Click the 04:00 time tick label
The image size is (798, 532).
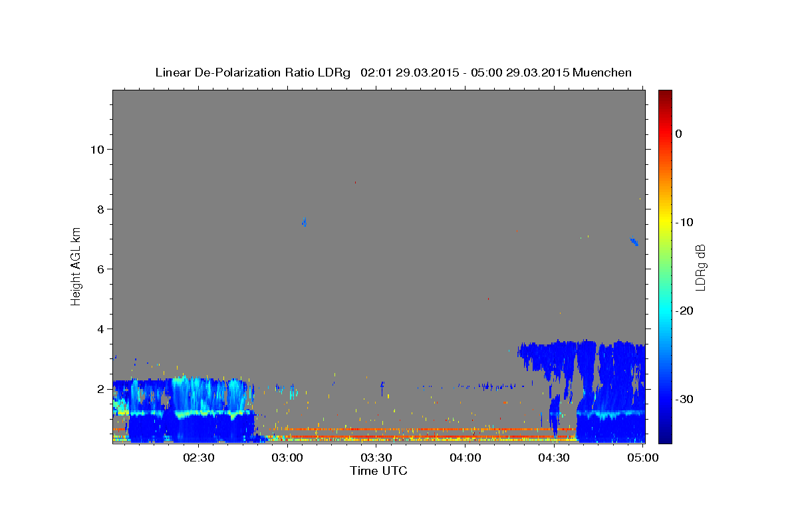pyautogui.click(x=465, y=458)
